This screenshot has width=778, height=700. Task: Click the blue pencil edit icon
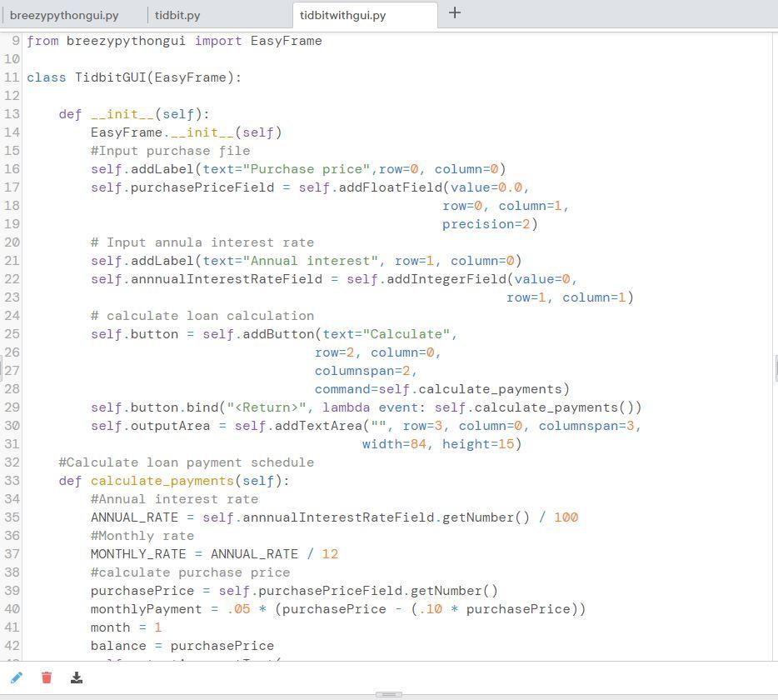(x=17, y=677)
